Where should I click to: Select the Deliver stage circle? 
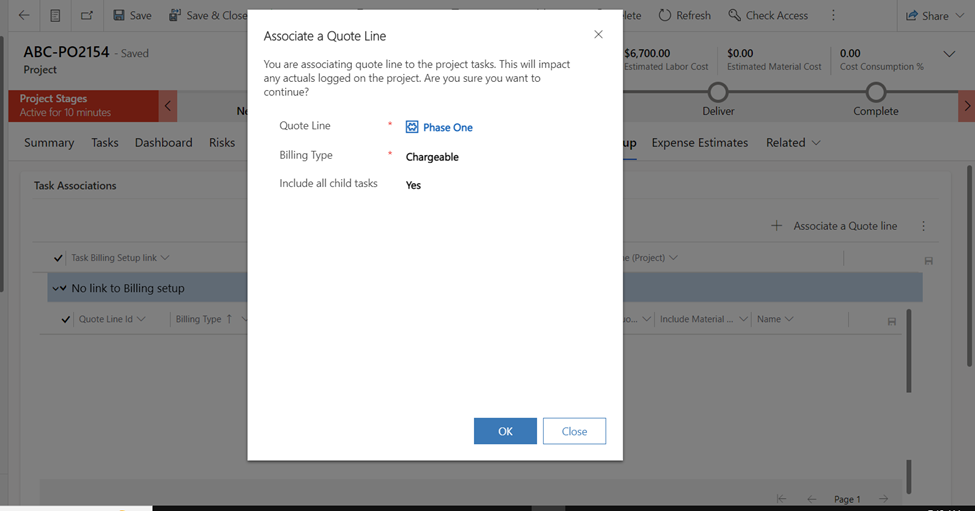click(x=718, y=93)
